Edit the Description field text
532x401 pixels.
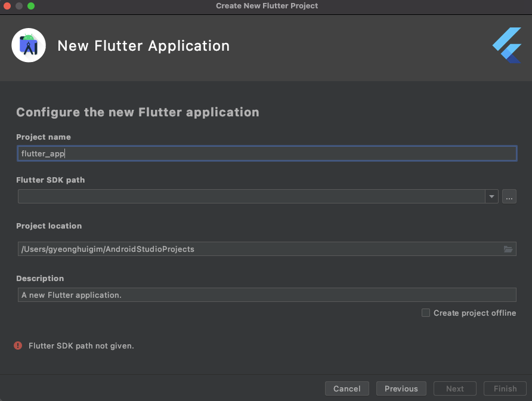267,295
